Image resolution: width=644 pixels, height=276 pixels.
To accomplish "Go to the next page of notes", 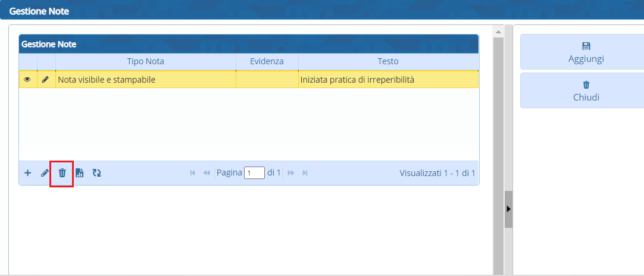I will coord(291,173).
